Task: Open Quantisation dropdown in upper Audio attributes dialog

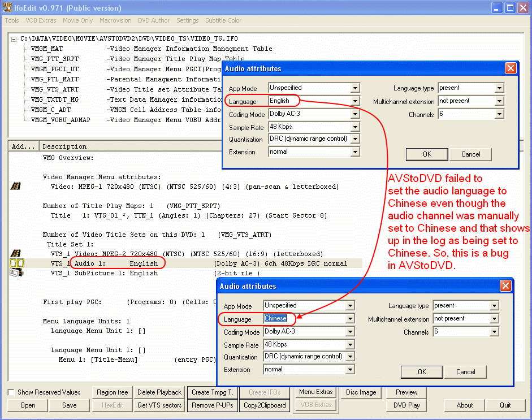Action: click(355, 138)
